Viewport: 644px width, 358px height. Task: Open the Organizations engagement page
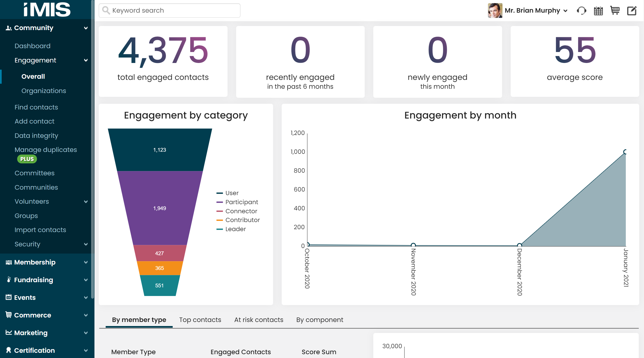click(44, 91)
